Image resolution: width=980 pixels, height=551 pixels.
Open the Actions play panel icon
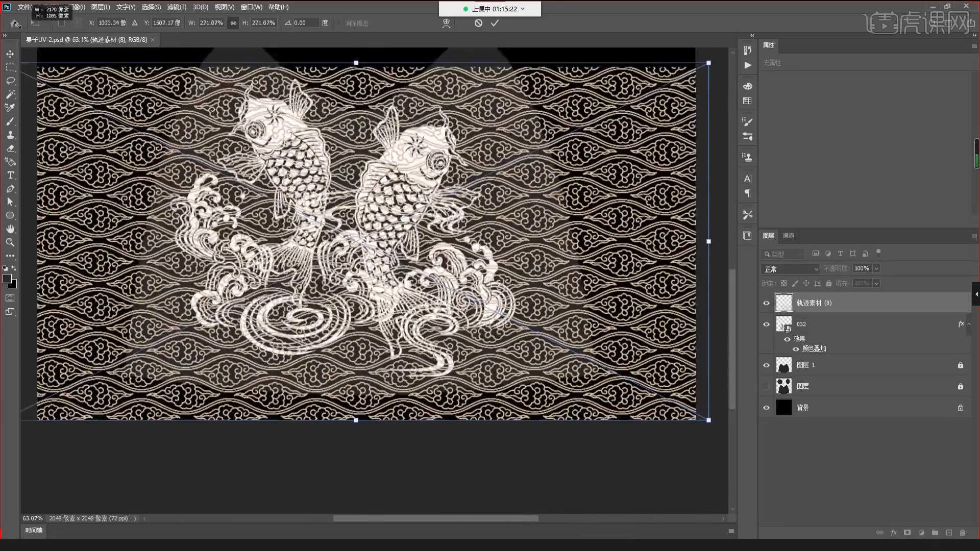(748, 65)
